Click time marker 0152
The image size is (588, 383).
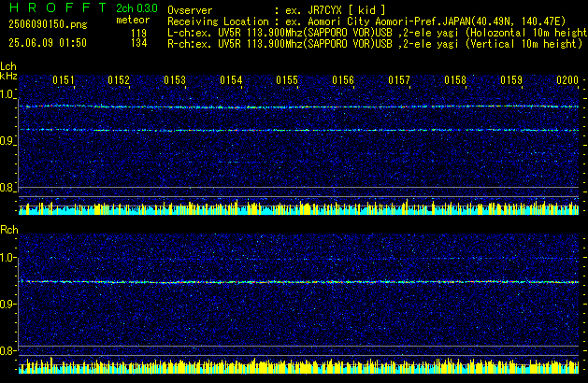(119, 80)
